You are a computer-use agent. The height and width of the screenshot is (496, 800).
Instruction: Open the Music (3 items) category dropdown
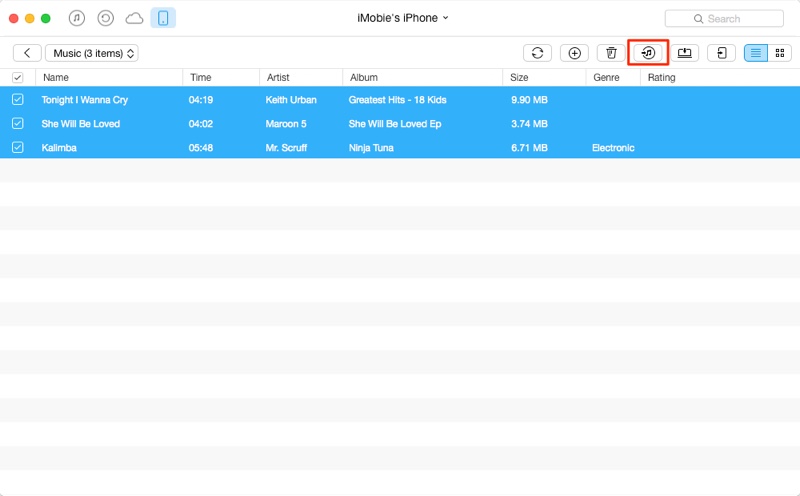pos(92,53)
